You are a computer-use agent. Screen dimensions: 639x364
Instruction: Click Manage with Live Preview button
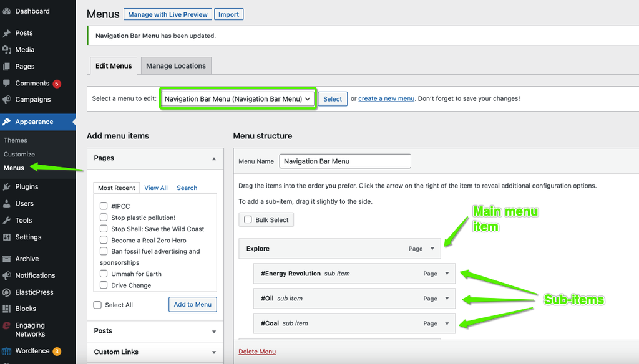tap(168, 15)
